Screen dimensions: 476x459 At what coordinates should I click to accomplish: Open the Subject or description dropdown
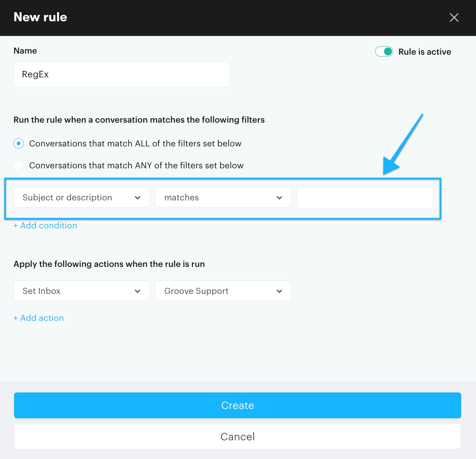81,197
